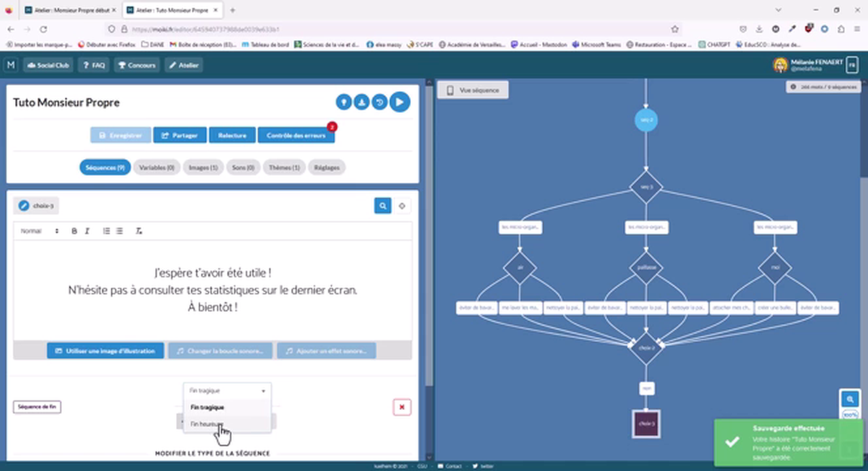868x471 pixels.
Task: Switch to the Variables (0) tab
Action: (157, 167)
